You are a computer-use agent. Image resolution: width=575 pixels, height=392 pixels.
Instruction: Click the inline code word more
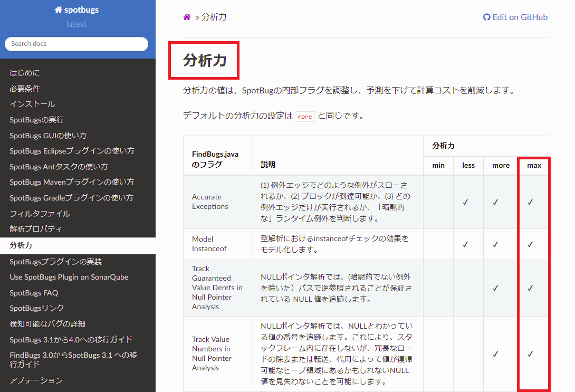tap(305, 117)
